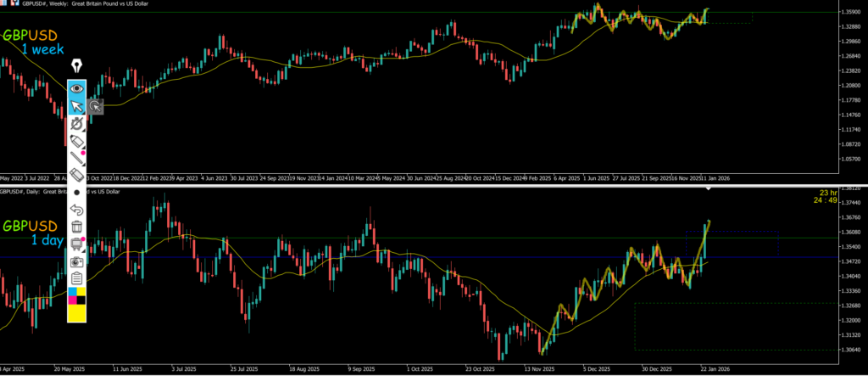This screenshot has height=376, width=868.
Task: Select the arrow cursor tool
Action: [77, 106]
